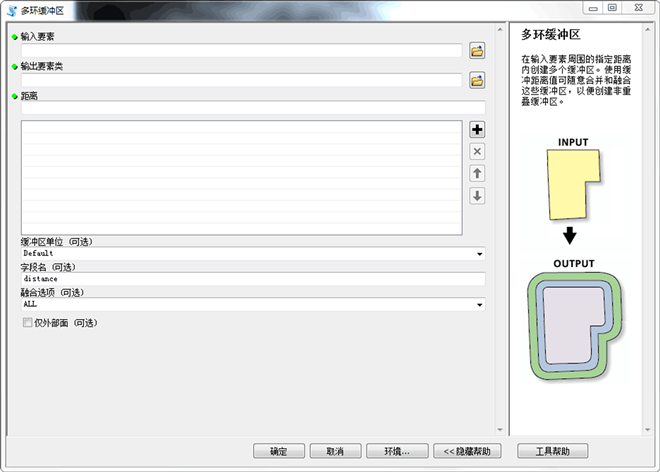Click the 输入要素 input field
This screenshot has height=472, width=660.
(x=242, y=51)
